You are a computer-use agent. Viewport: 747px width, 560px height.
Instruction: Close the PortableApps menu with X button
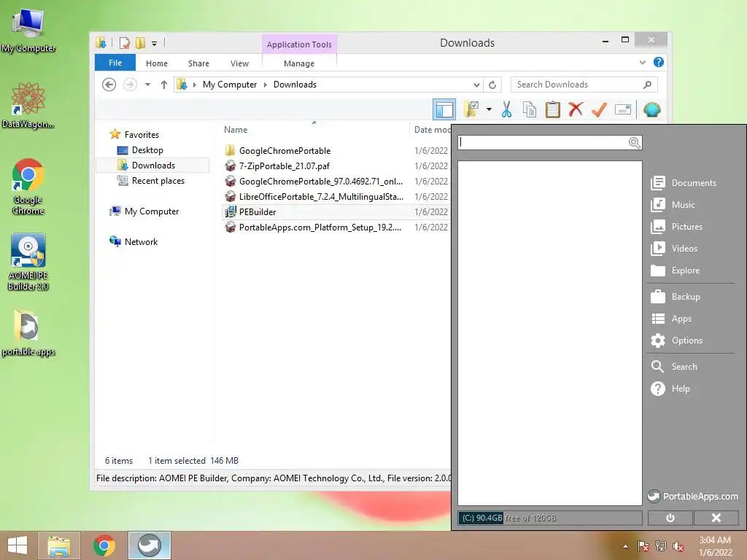[716, 518]
